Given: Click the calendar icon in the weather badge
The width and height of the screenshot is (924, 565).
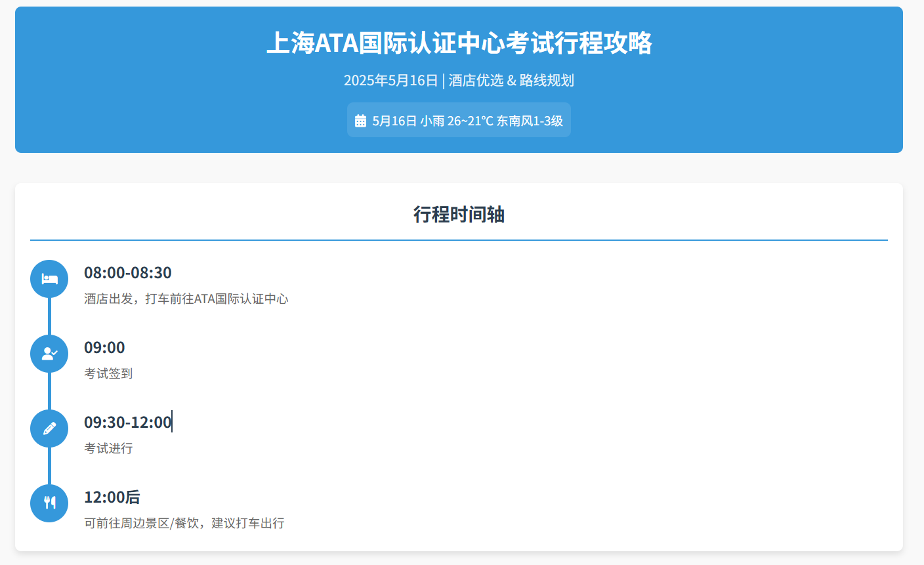Looking at the screenshot, I should tap(360, 121).
